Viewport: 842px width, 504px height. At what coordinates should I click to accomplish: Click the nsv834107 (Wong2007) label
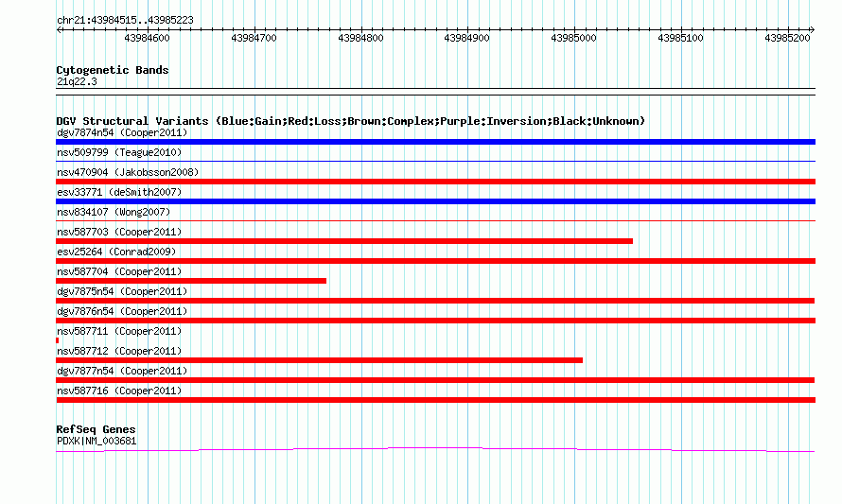coord(114,212)
